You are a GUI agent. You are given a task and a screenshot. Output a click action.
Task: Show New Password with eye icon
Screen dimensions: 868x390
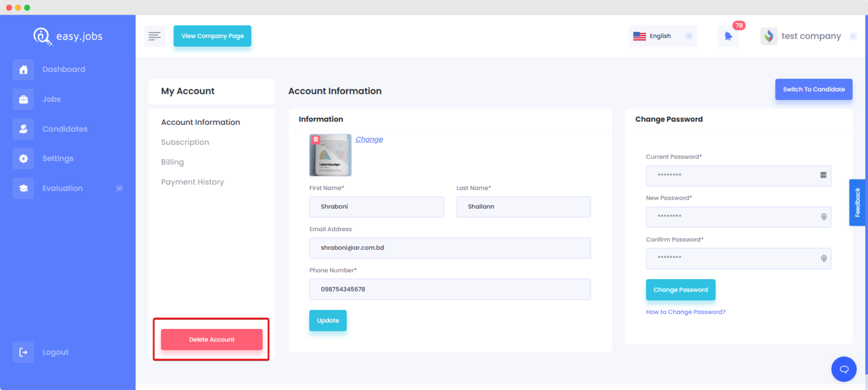(824, 217)
